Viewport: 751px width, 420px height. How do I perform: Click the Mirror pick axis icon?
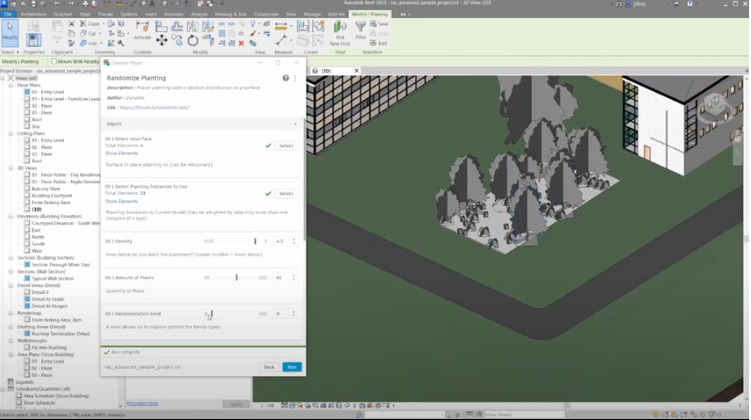pyautogui.click(x=193, y=26)
